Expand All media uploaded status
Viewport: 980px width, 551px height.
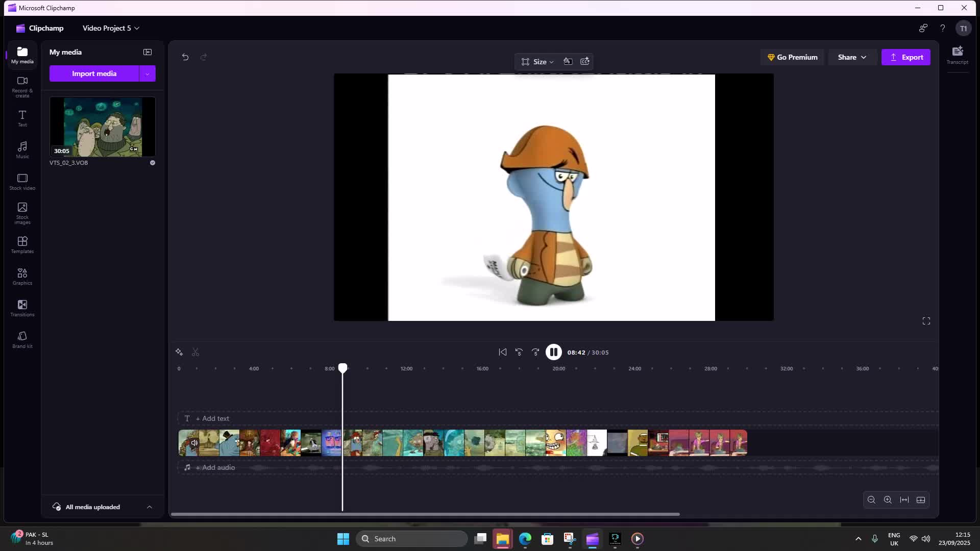click(x=150, y=507)
